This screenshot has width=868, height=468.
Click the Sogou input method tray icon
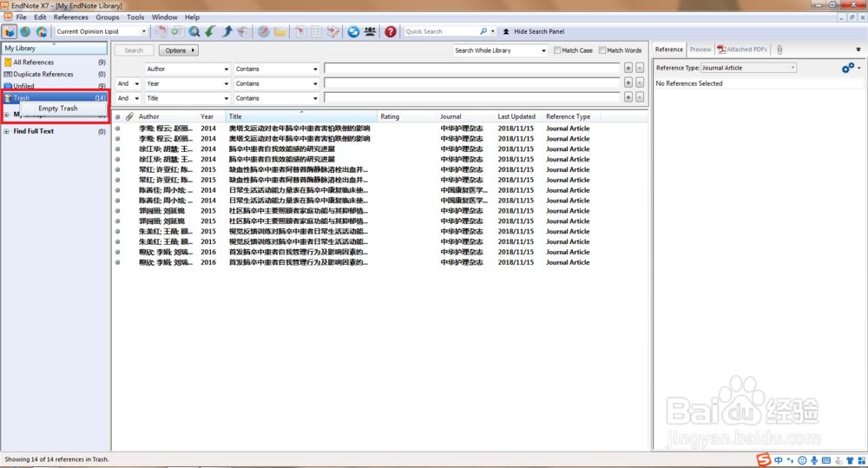pyautogui.click(x=764, y=459)
